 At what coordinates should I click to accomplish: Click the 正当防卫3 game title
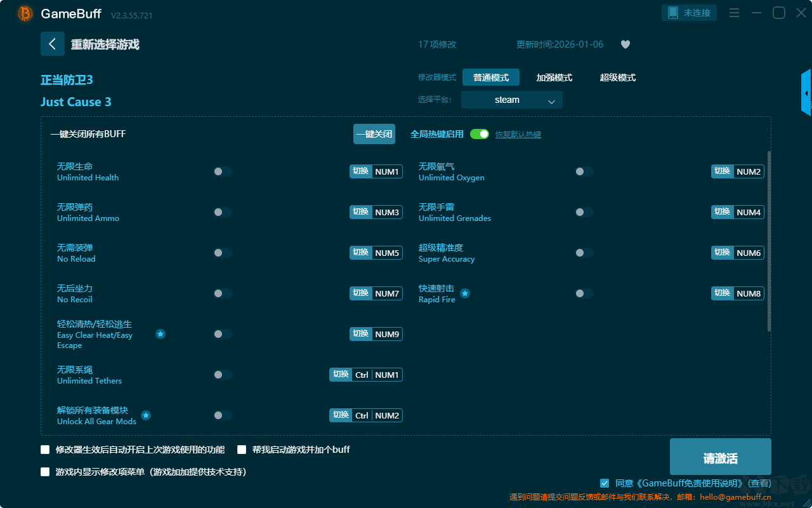coord(67,80)
